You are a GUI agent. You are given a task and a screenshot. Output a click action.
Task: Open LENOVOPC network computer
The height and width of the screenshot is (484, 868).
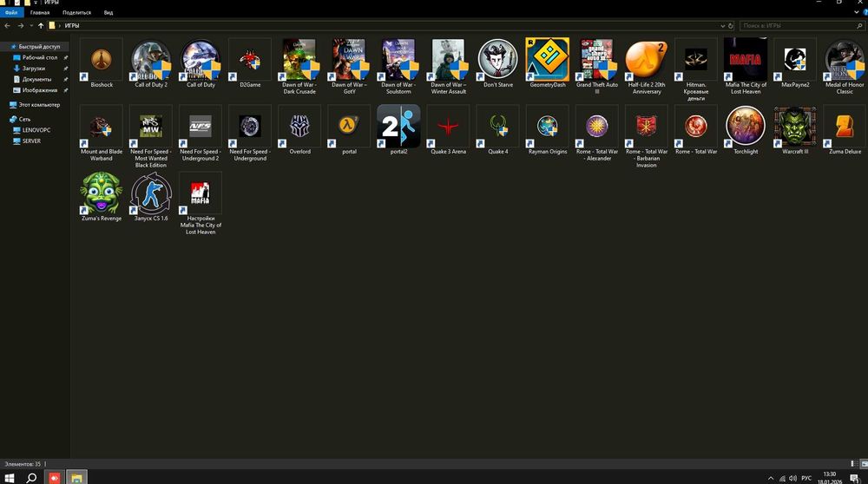36,130
